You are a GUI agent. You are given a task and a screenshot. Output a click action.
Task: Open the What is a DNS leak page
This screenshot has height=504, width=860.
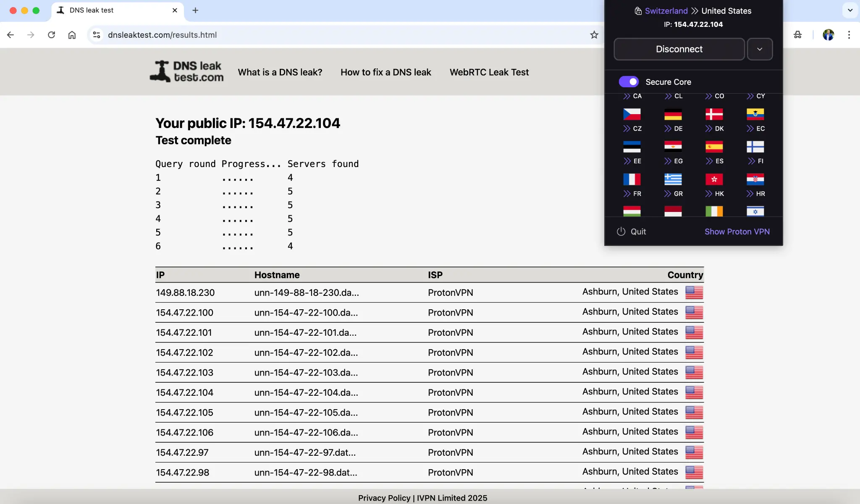click(280, 72)
